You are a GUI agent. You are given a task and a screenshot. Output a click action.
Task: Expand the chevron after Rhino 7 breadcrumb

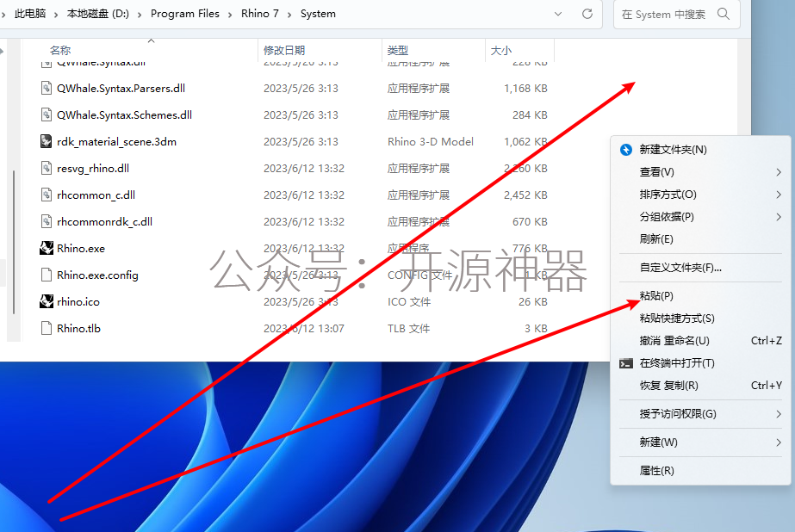(289, 15)
